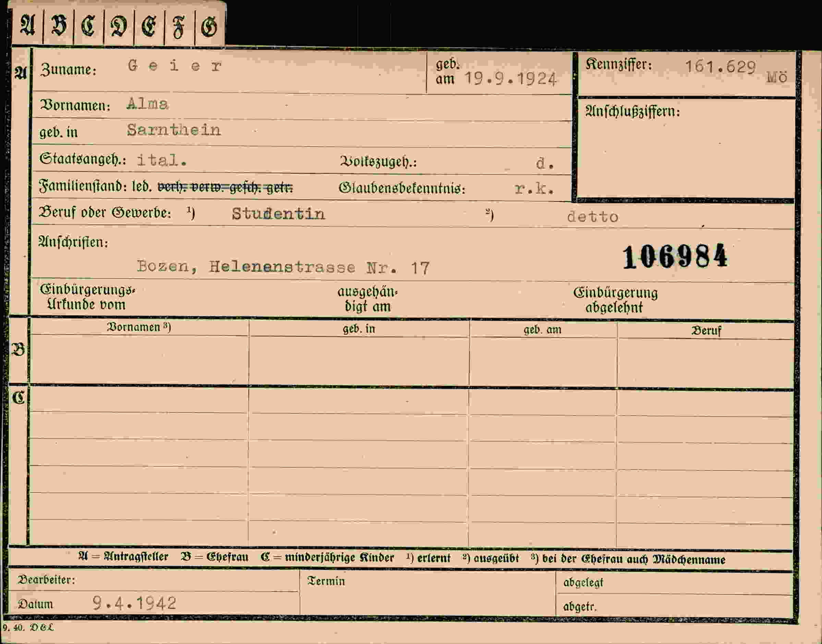The width and height of the screenshot is (822, 644).
Task: Click the date value '9.4.1942'
Action: (135, 603)
